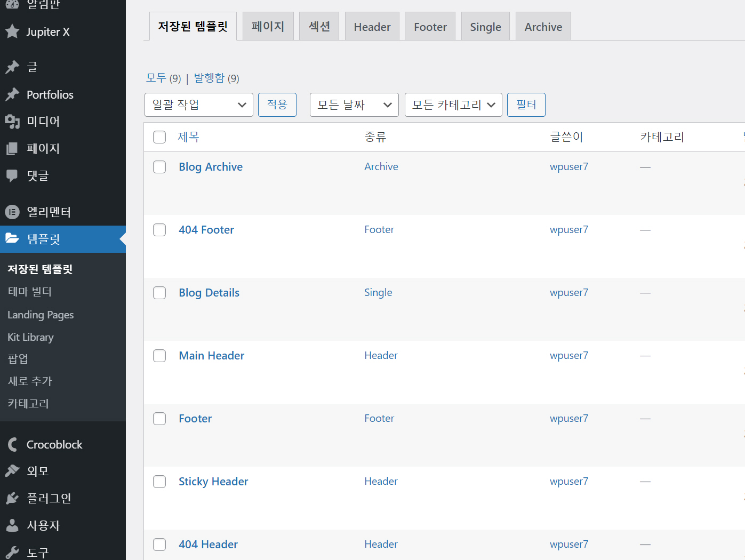This screenshot has width=745, height=560.
Task: Select the 미디어 sidebar icon
Action: 13,121
